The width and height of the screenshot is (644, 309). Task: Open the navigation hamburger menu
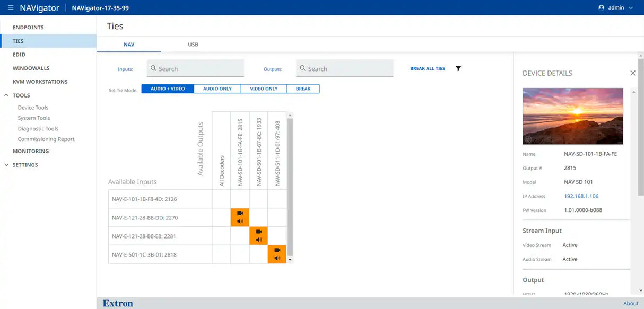point(10,7)
